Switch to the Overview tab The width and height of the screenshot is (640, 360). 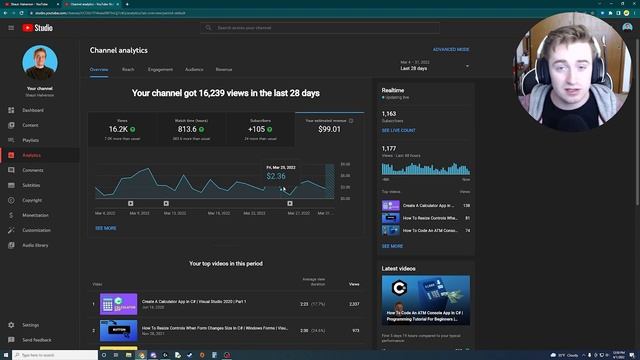pos(99,69)
